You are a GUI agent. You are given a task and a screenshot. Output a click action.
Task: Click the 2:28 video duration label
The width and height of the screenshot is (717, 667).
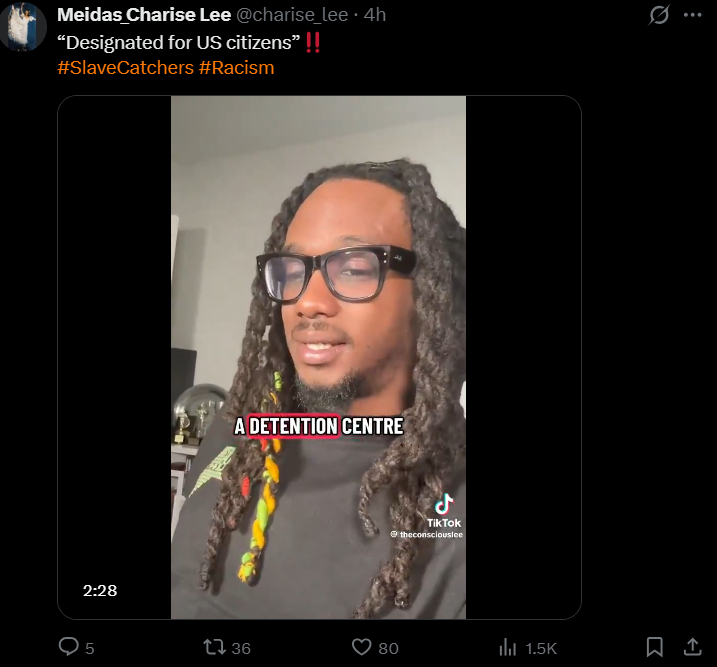tap(100, 591)
